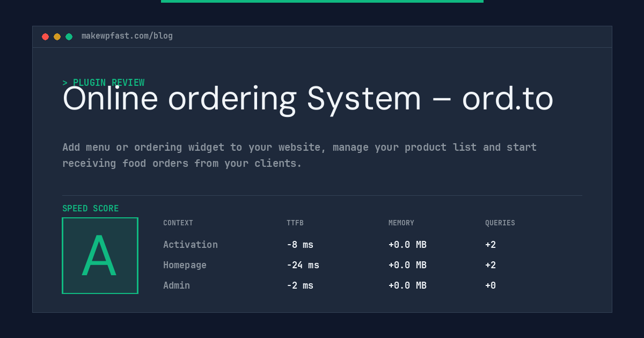This screenshot has height=338, width=644.
Task: Click the '> PLUGIN REVIEW' label
Action: click(x=104, y=83)
